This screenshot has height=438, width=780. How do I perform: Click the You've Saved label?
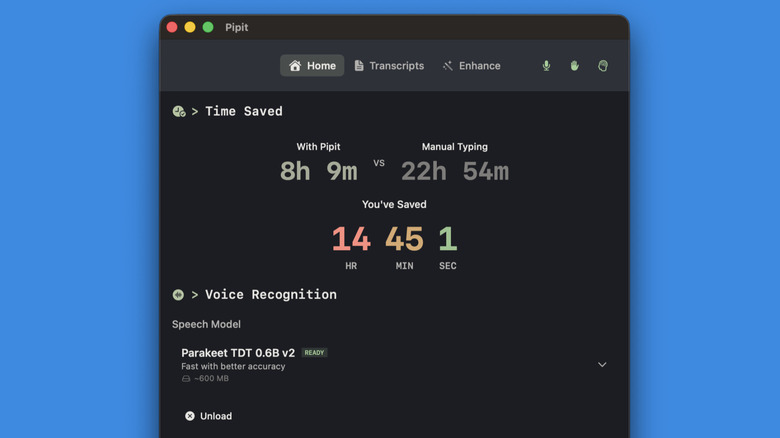pos(394,205)
